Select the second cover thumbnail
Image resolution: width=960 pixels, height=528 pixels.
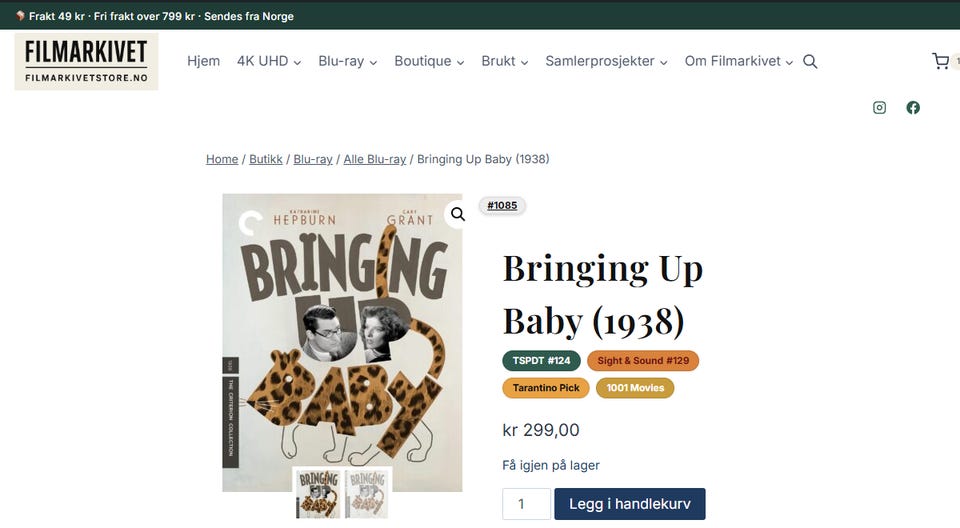tap(366, 493)
